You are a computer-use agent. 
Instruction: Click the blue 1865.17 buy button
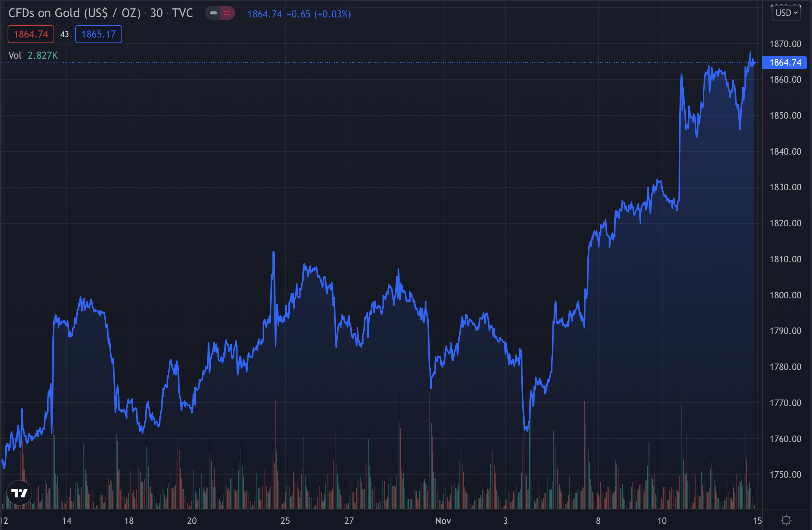point(98,34)
